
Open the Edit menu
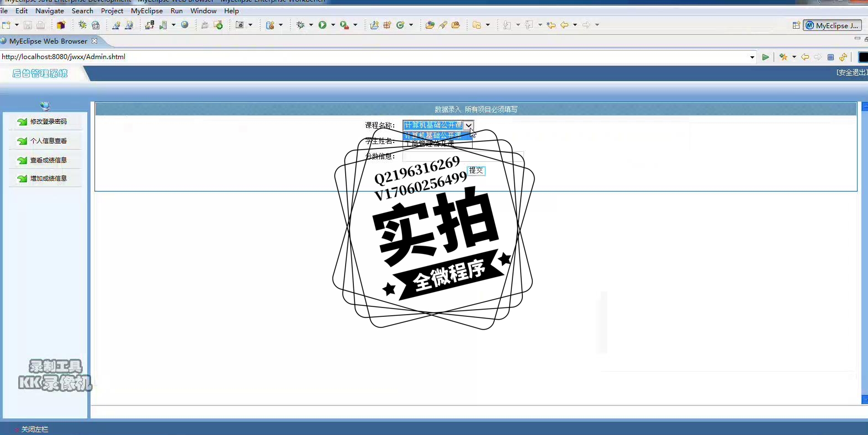(22, 10)
